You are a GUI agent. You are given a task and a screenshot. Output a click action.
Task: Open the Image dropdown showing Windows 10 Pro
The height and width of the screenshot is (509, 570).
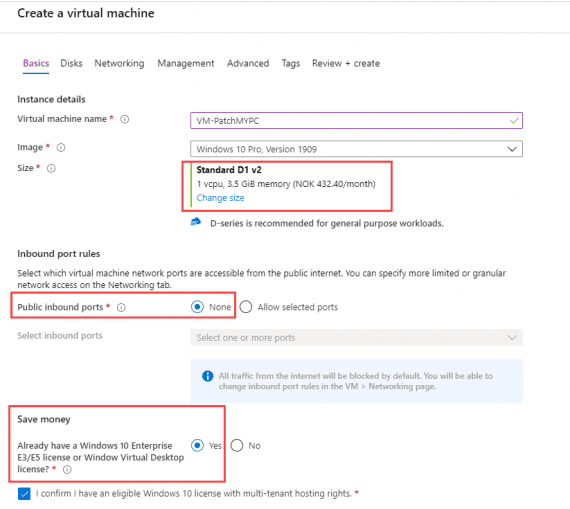[x=356, y=149]
